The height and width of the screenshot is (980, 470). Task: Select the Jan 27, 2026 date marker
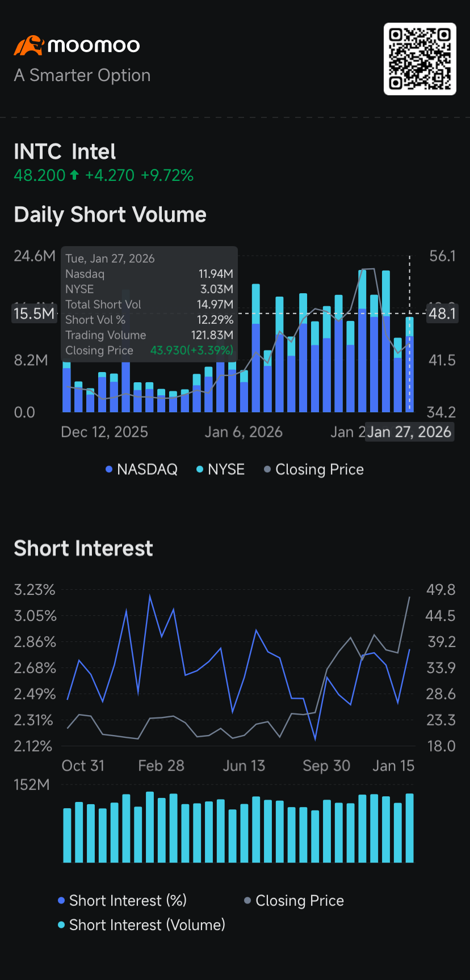[409, 432]
